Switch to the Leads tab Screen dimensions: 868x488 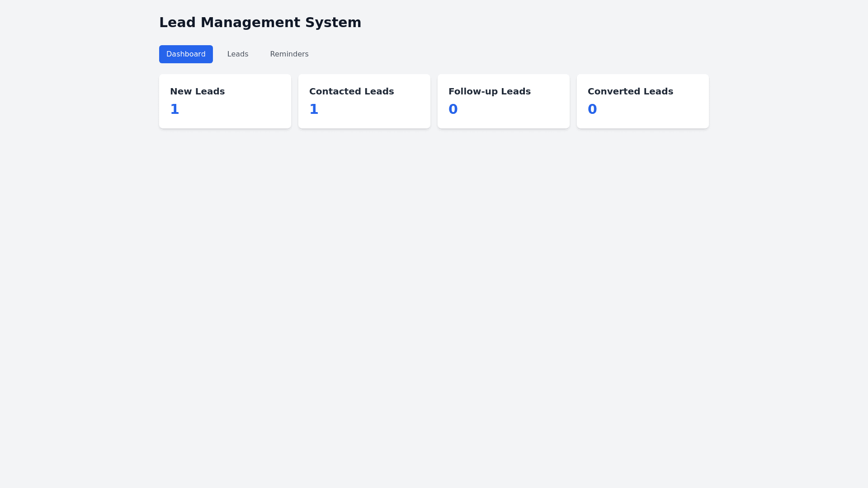click(x=238, y=54)
